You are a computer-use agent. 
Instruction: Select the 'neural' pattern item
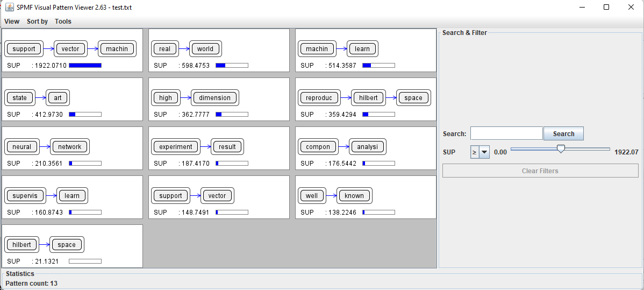pos(22,147)
